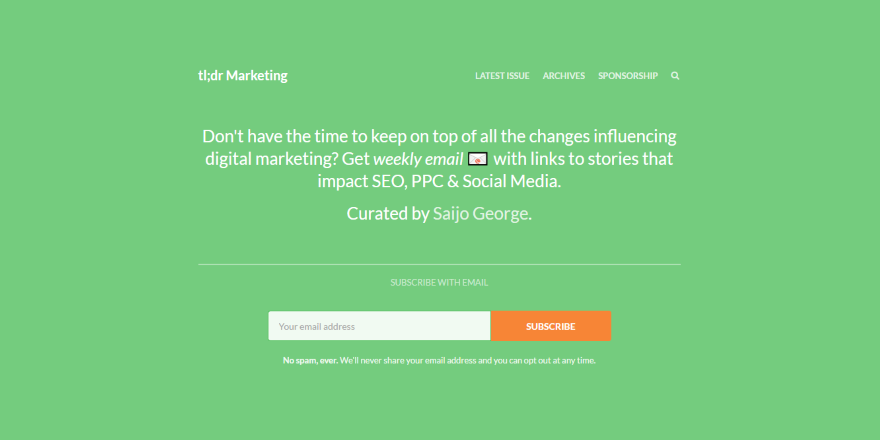880x440 pixels.
Task: Click the search magnifier icon
Action: [x=675, y=76]
